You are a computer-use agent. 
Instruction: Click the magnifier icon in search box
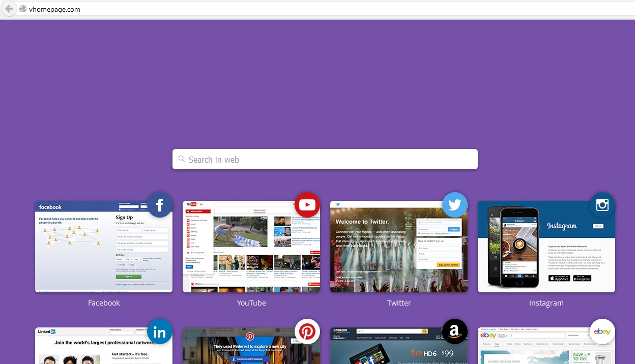tap(182, 159)
